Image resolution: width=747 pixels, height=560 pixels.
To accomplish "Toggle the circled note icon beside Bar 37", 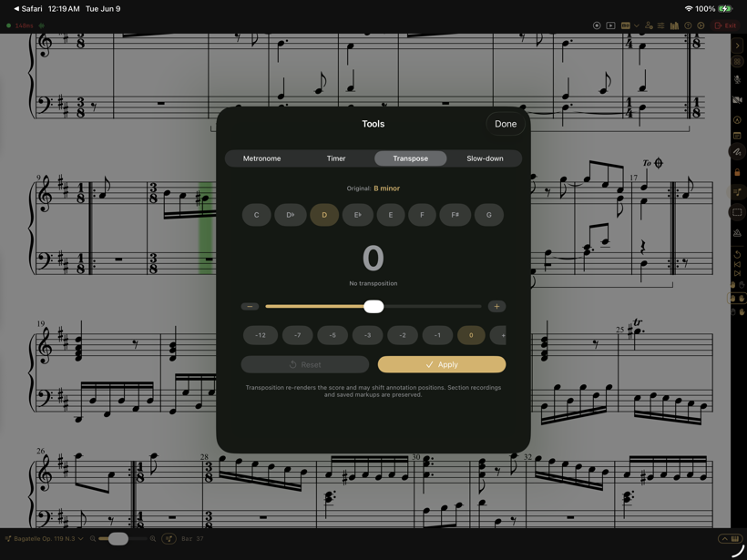I will pos(169,538).
